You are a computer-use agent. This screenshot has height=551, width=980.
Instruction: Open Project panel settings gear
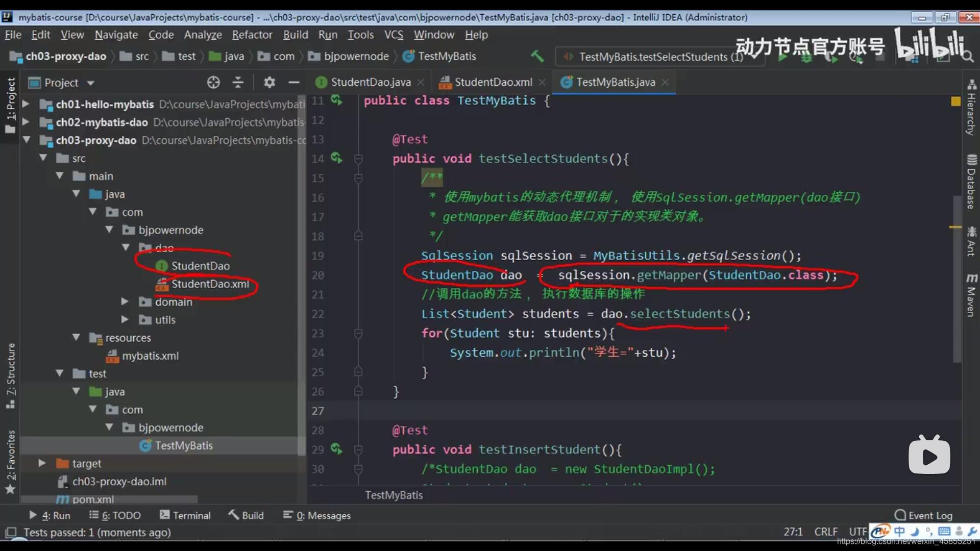269,82
